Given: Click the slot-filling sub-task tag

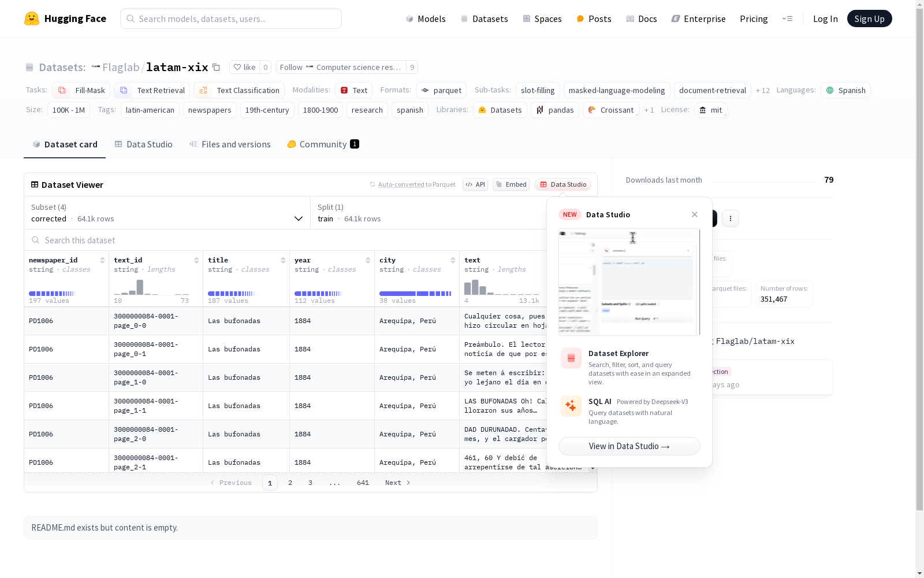Looking at the screenshot, I should click(538, 90).
